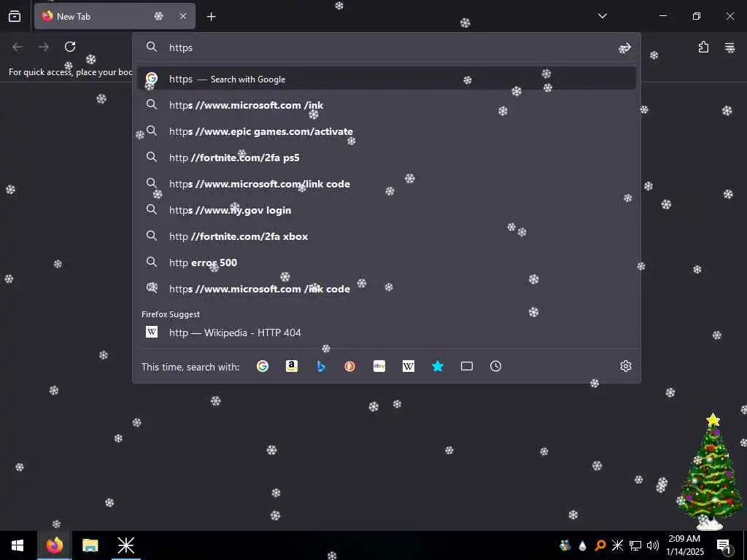Close the New Tab tab
This screenshot has width=747, height=560.
[183, 16]
